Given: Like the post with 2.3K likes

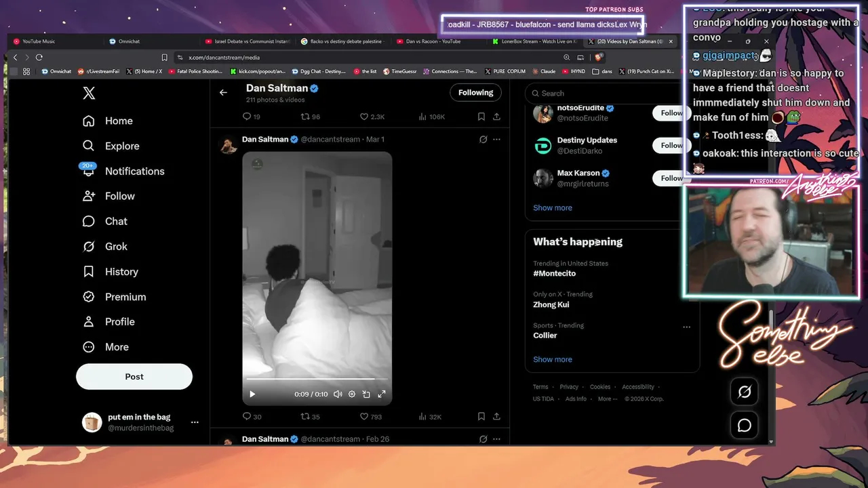Looking at the screenshot, I should (x=372, y=117).
